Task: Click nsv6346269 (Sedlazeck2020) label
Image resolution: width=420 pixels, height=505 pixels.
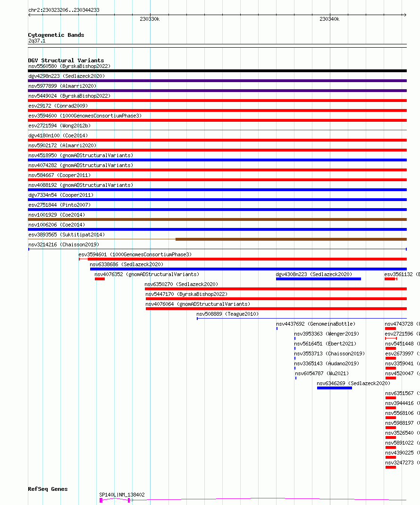Action: coord(353,384)
